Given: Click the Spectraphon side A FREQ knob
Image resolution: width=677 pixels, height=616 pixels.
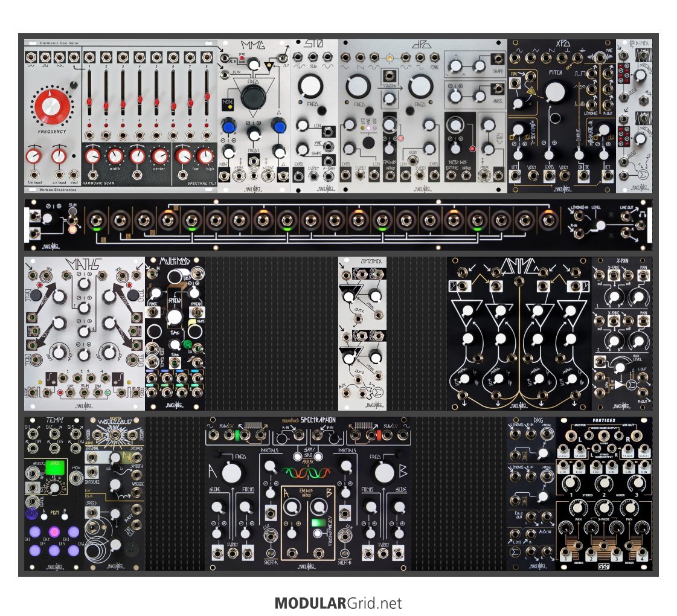Looking at the screenshot, I should [232, 473].
